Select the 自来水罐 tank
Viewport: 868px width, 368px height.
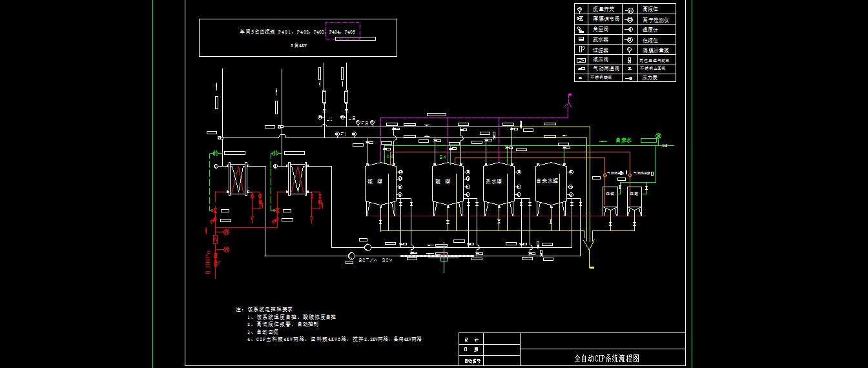tap(552, 189)
